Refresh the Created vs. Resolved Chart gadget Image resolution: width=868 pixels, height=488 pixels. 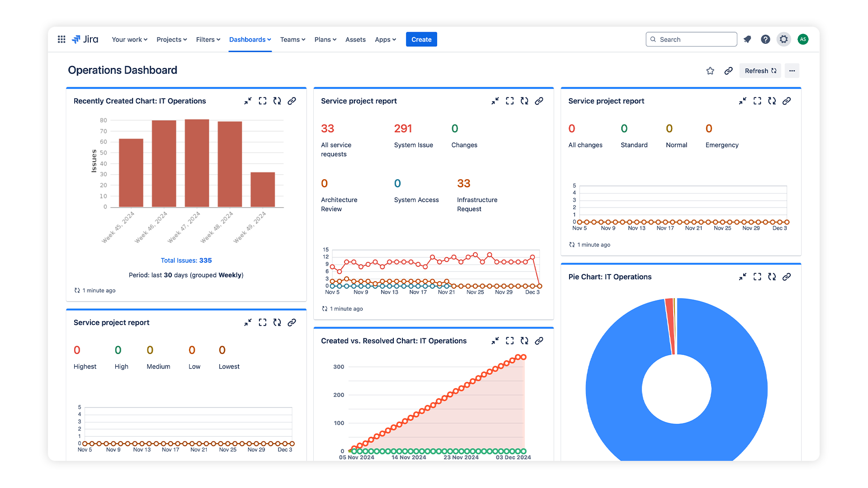tap(524, 341)
